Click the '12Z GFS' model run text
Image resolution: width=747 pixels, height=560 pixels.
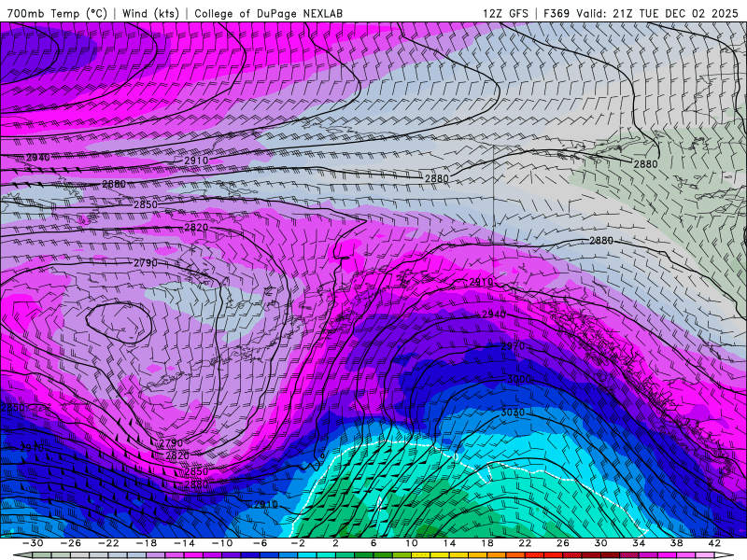click(505, 13)
